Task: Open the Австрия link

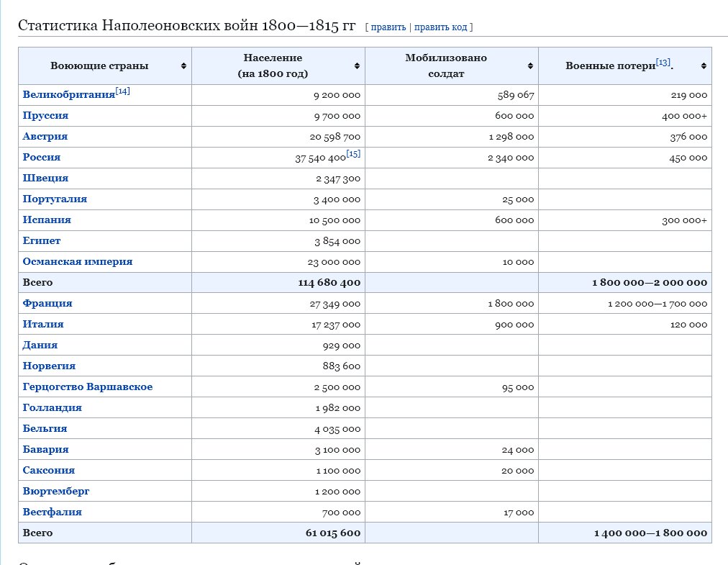Action: 45,137
